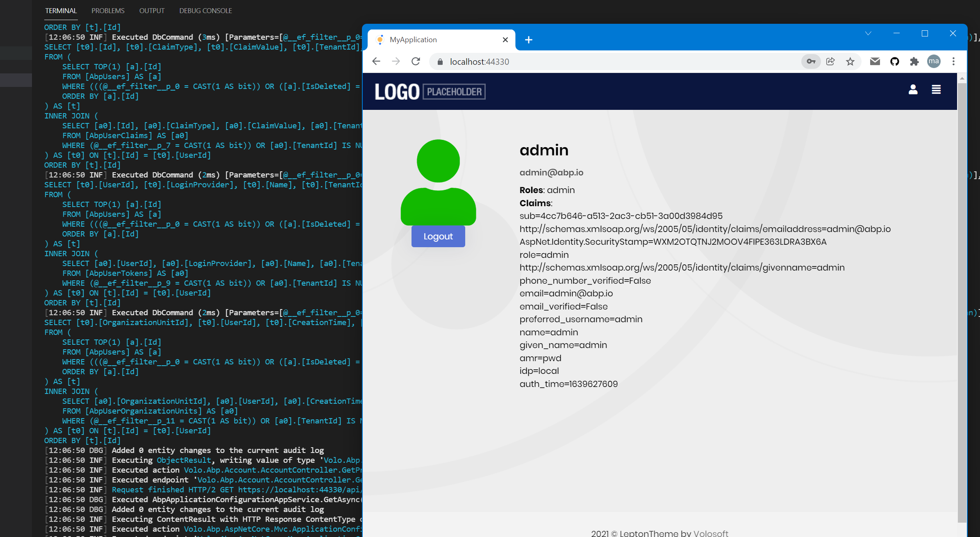Open the extensions puzzle icon
Image resolution: width=980 pixels, height=537 pixels.
[914, 61]
